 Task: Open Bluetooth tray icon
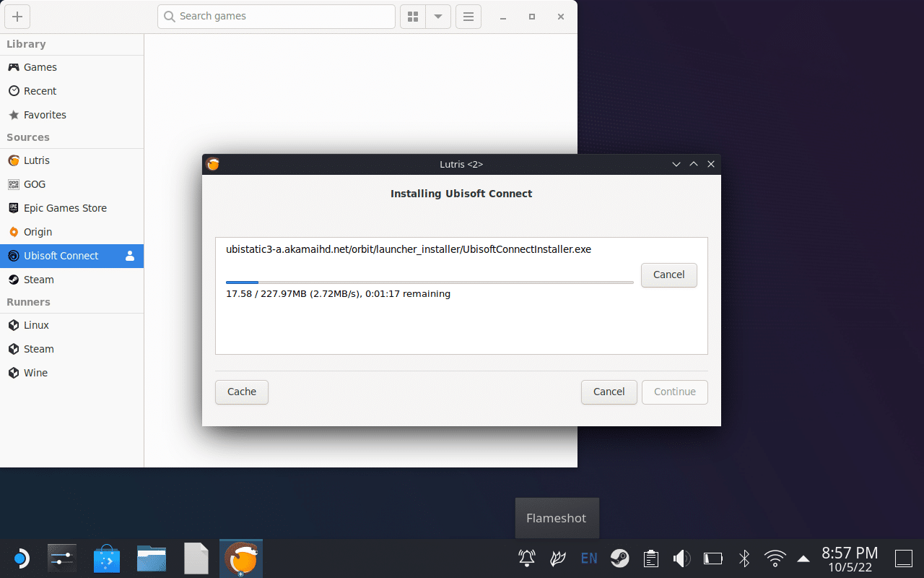coord(744,558)
